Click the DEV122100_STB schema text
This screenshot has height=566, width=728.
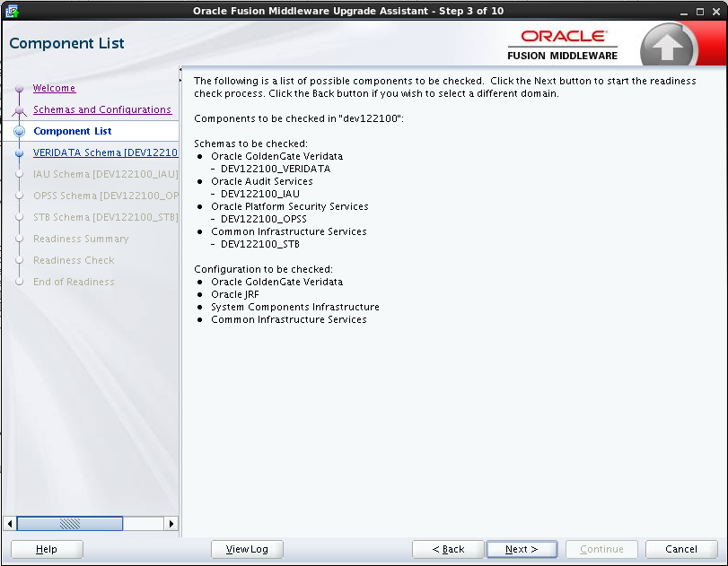click(260, 244)
